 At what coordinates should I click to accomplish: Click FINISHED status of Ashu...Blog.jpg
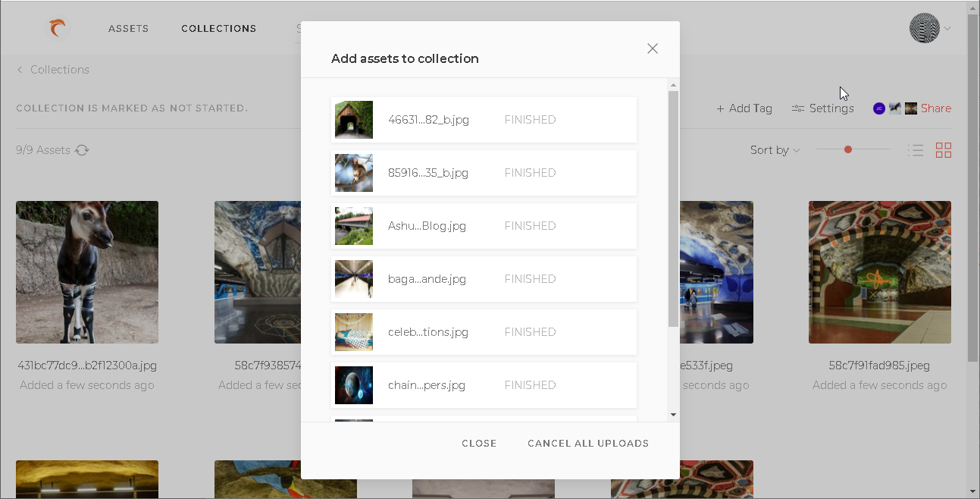(x=530, y=226)
